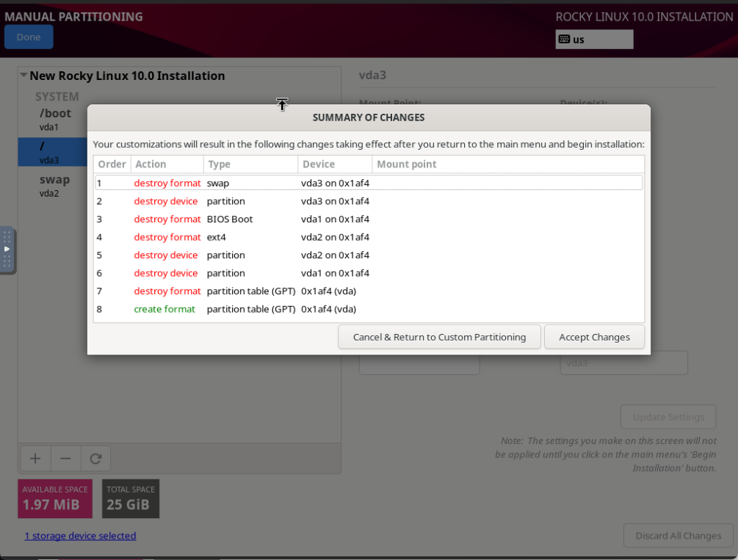Select row 8 create format partition table
The height and width of the screenshot is (560, 738).
coord(369,309)
